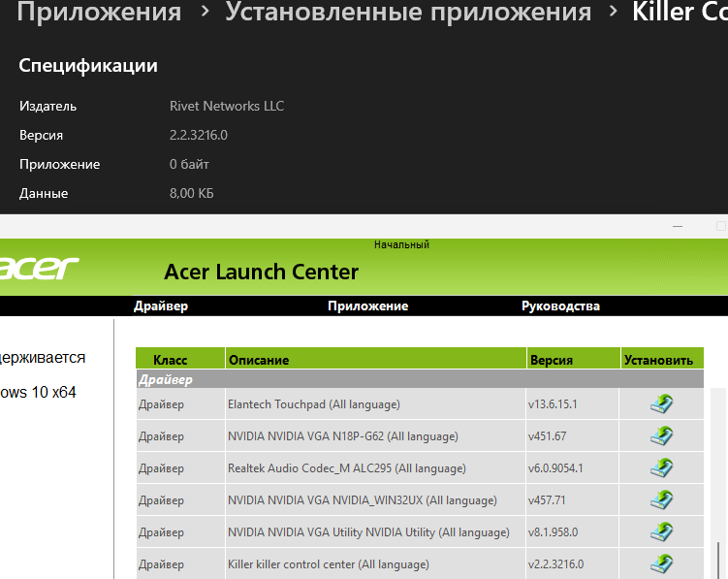This screenshot has width=728, height=579.
Task: Click the Описание column header
Action: [375, 359]
